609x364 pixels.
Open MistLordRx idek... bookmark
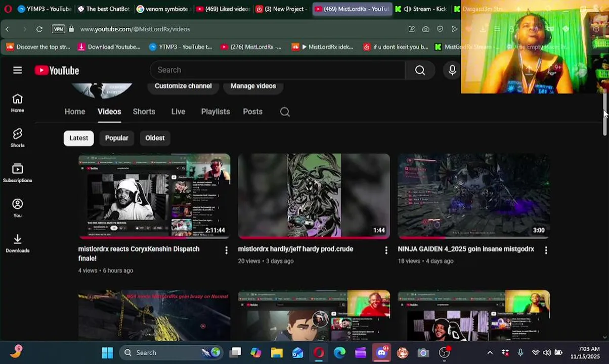pos(323,47)
